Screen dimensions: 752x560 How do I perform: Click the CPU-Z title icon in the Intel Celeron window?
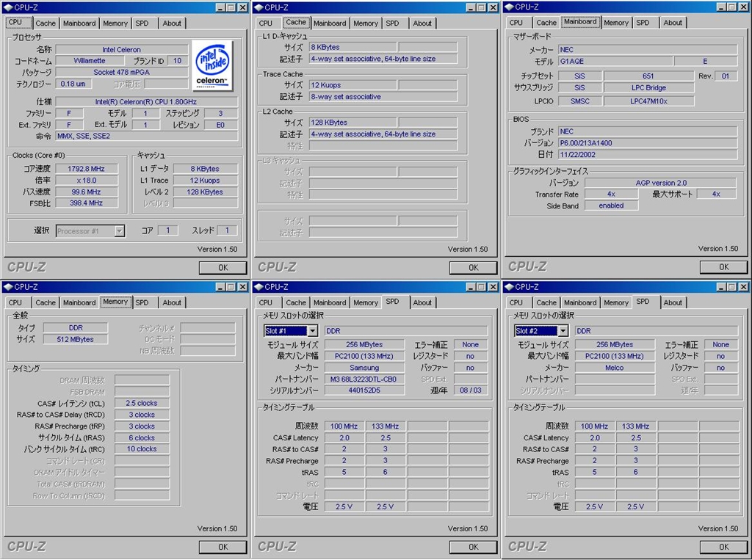pyautogui.click(x=8, y=7)
